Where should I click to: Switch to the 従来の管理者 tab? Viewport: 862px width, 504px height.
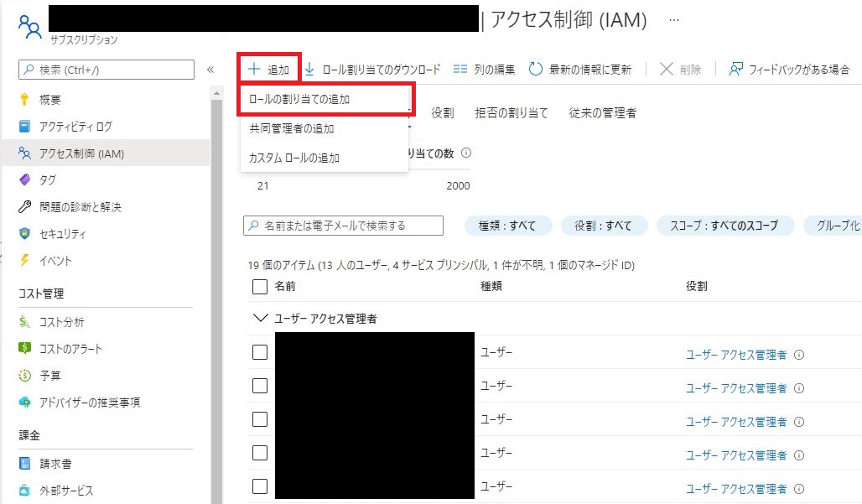coord(603,112)
